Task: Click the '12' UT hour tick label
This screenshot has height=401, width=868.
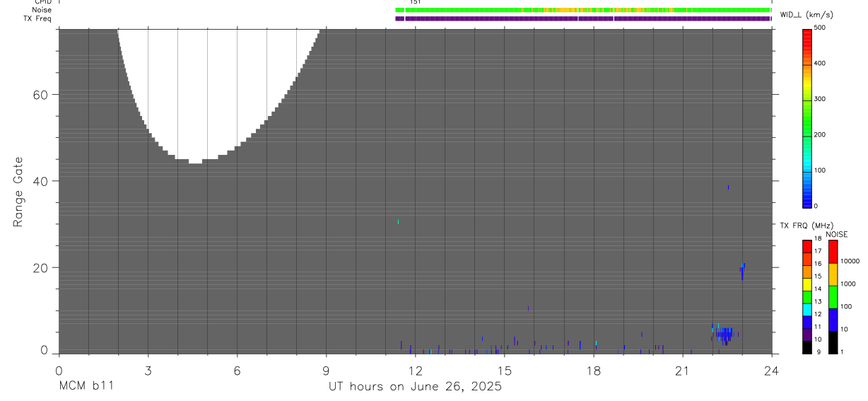Action: [415, 371]
